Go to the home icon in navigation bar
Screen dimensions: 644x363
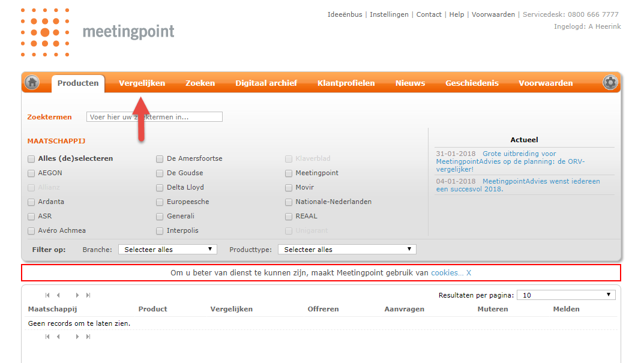click(x=32, y=83)
